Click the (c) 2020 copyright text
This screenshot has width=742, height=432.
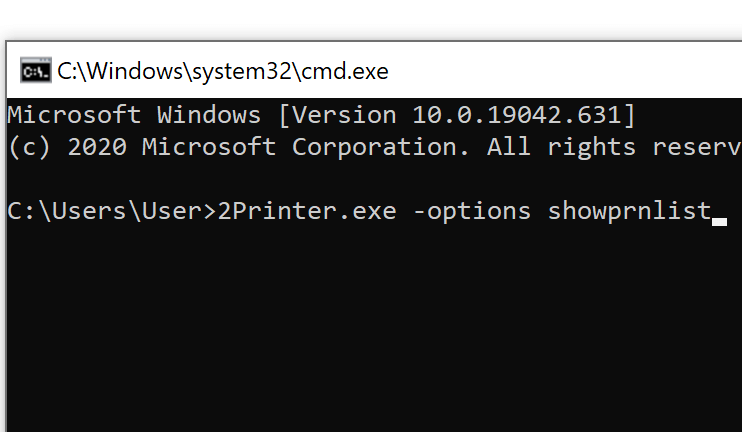[68, 147]
